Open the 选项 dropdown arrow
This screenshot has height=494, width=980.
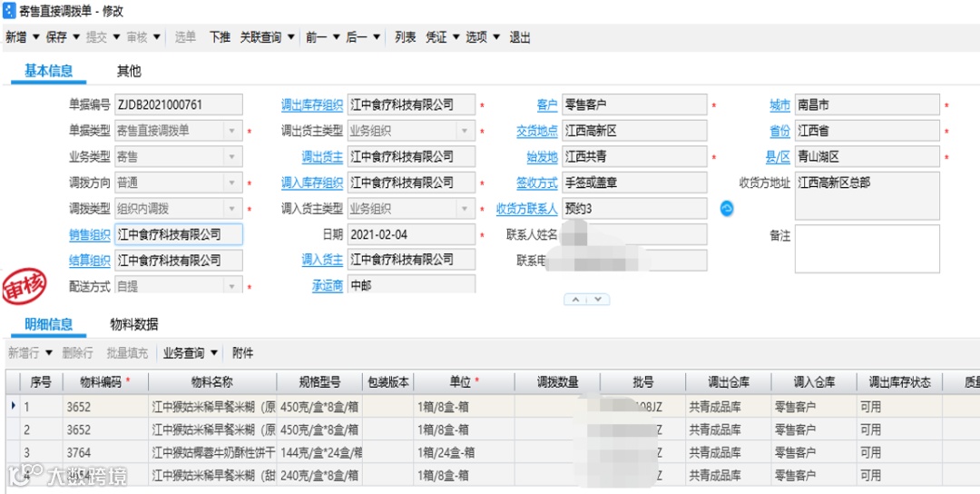tap(496, 37)
